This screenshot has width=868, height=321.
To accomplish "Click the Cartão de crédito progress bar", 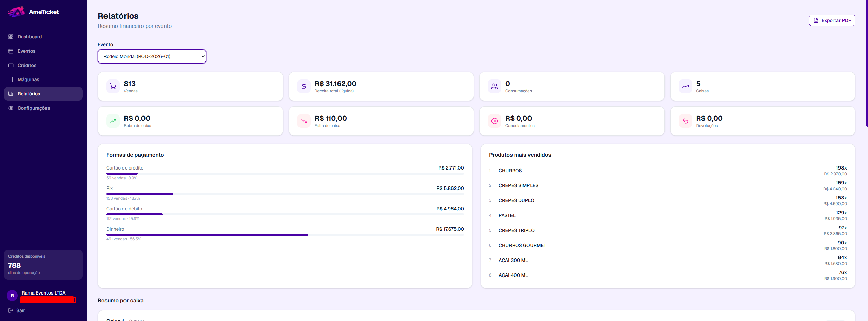I will (285, 174).
